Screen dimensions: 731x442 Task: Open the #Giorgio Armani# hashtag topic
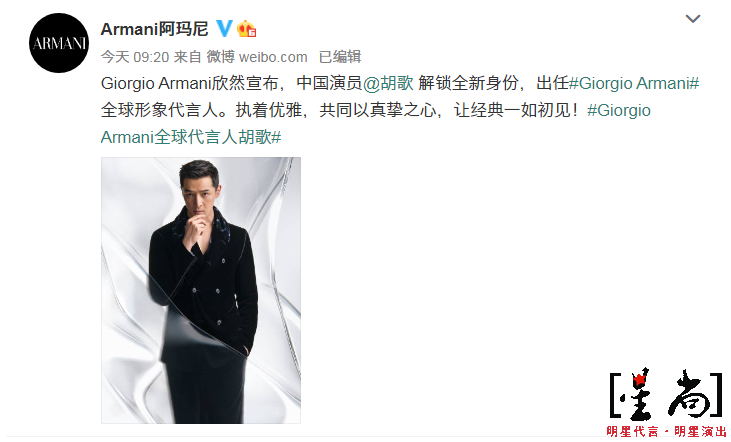point(634,83)
